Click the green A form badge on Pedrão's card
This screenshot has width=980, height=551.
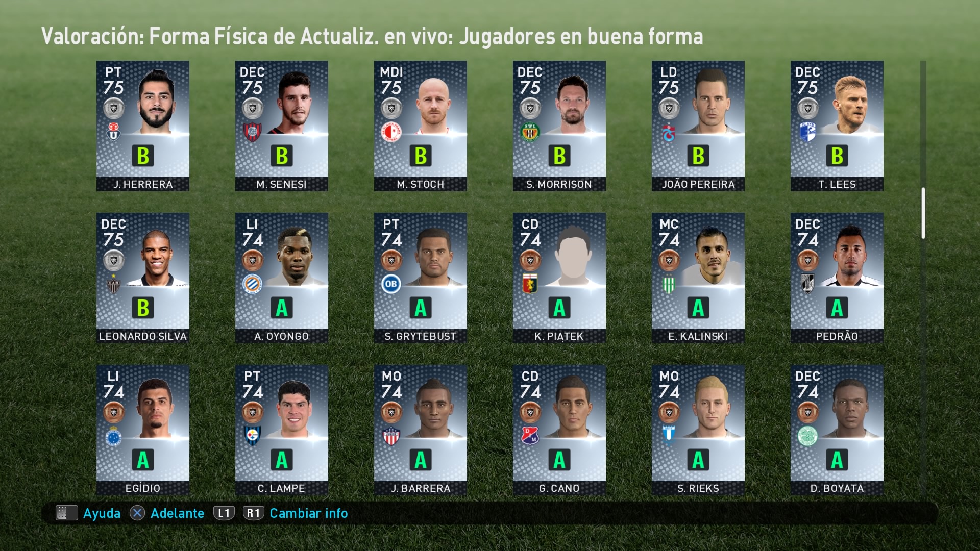tap(837, 308)
